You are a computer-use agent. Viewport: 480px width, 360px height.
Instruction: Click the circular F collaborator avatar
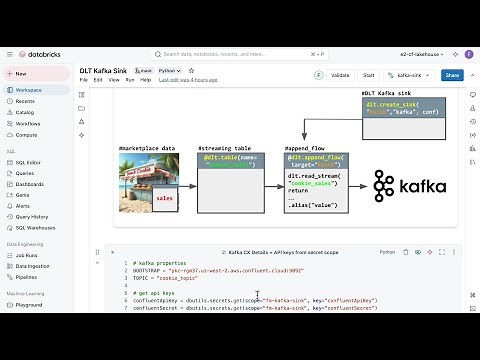point(319,75)
